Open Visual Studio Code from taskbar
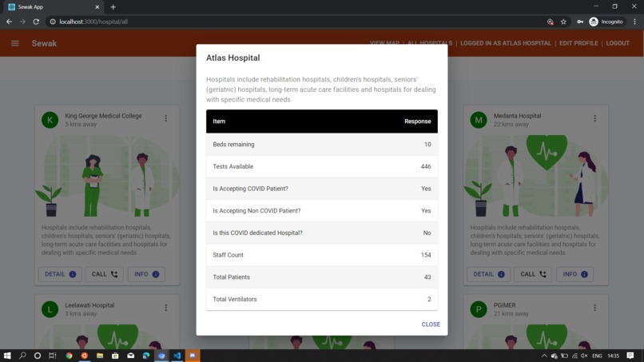This screenshot has height=362, width=644. tap(177, 356)
